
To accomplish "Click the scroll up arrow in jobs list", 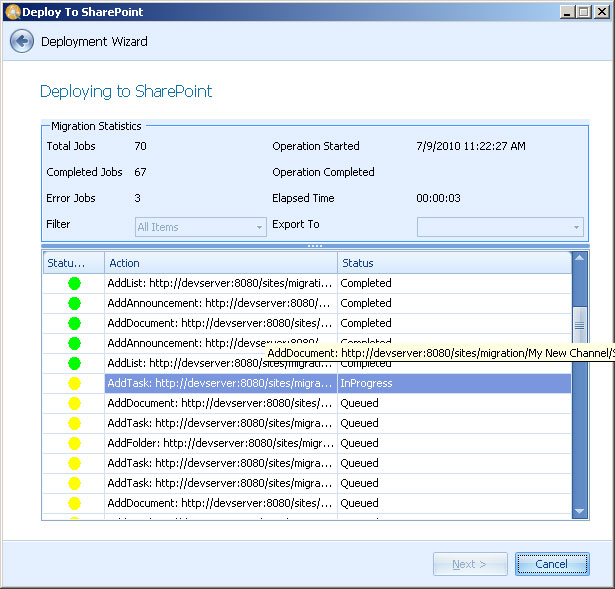I will click(x=580, y=259).
